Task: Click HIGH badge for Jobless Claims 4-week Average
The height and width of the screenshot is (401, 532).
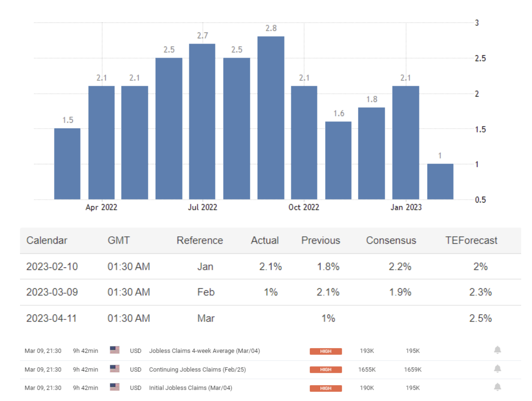Action: (x=326, y=351)
